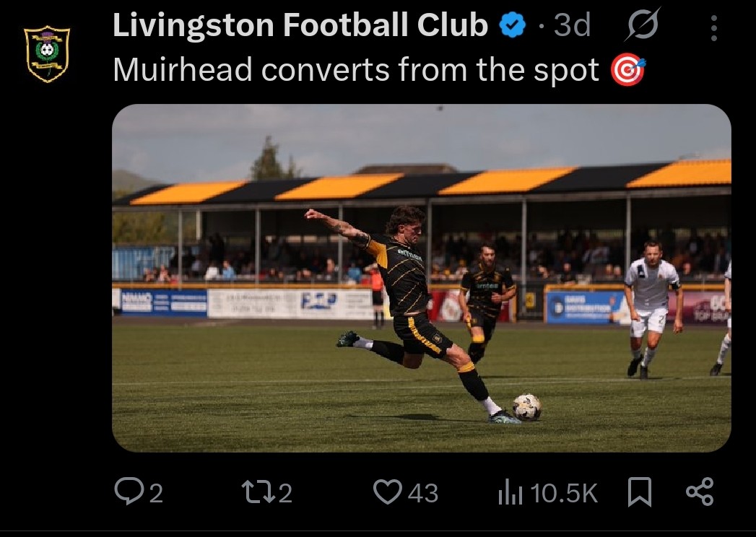Open the share icon for this post
This screenshot has width=756, height=537.
699,492
